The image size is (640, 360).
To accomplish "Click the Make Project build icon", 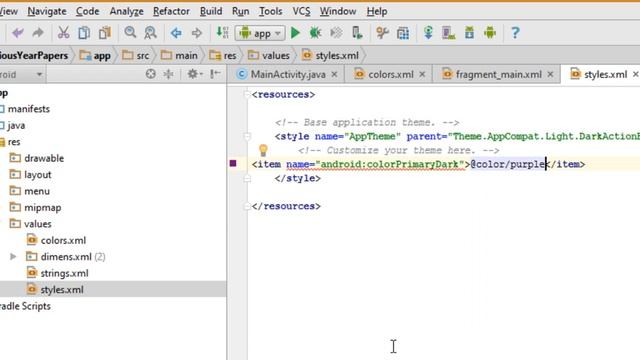I will click(222, 32).
